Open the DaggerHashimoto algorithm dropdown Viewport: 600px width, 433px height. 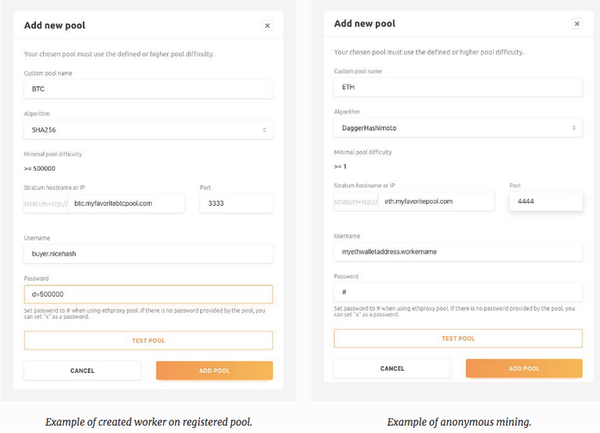pos(458,128)
